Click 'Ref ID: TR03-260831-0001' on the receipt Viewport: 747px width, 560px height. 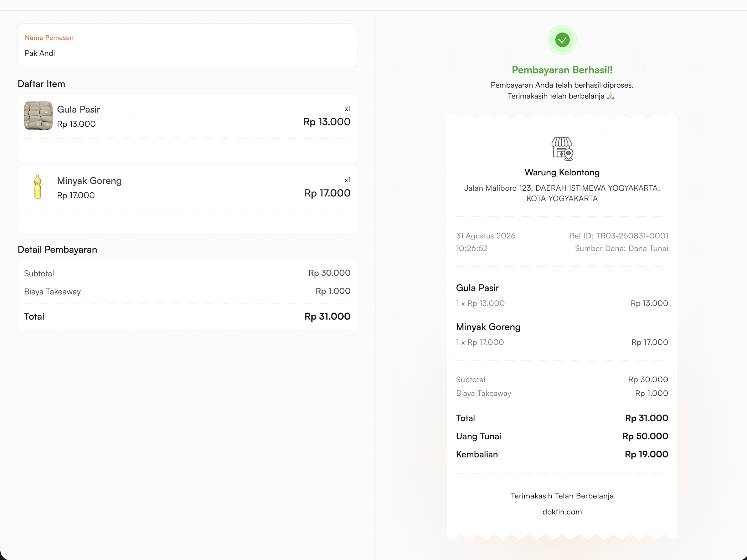[619, 236]
